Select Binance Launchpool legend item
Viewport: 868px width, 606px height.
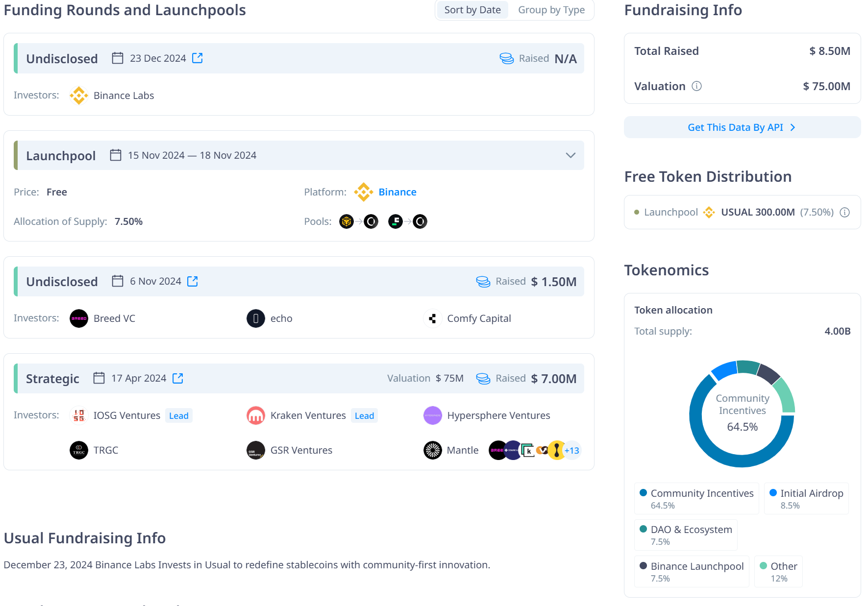pos(692,572)
